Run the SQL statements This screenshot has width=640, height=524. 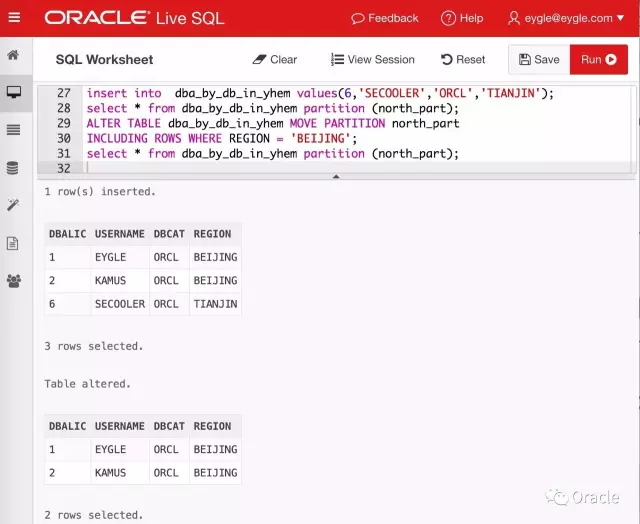599,60
